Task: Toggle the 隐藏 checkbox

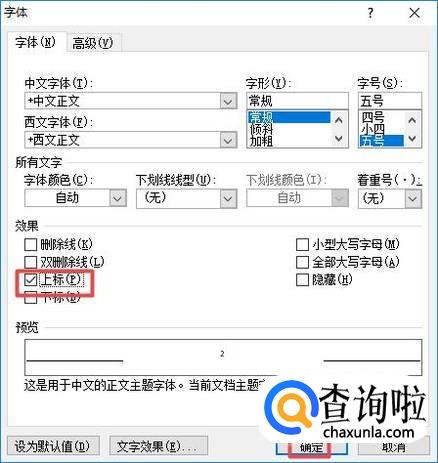Action: click(x=302, y=280)
